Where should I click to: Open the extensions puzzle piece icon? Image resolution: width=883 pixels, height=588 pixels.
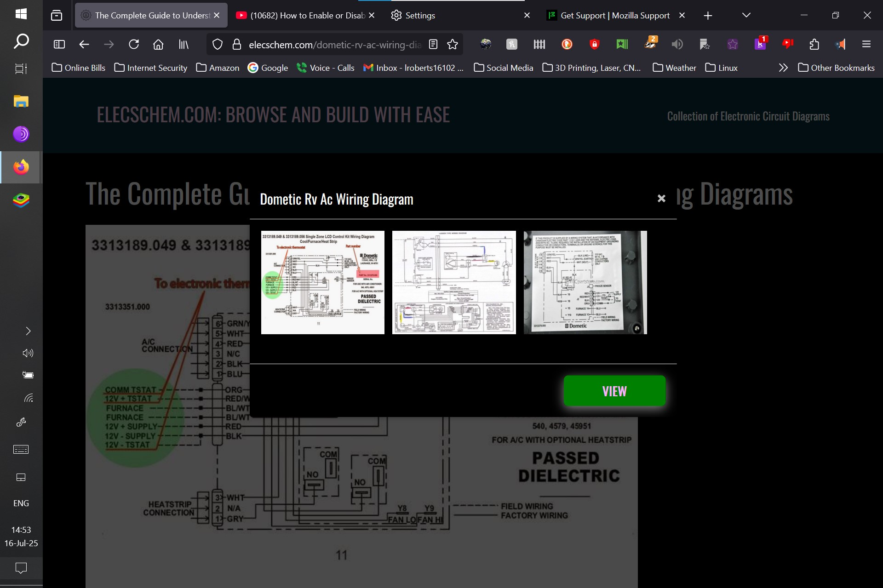pyautogui.click(x=814, y=44)
